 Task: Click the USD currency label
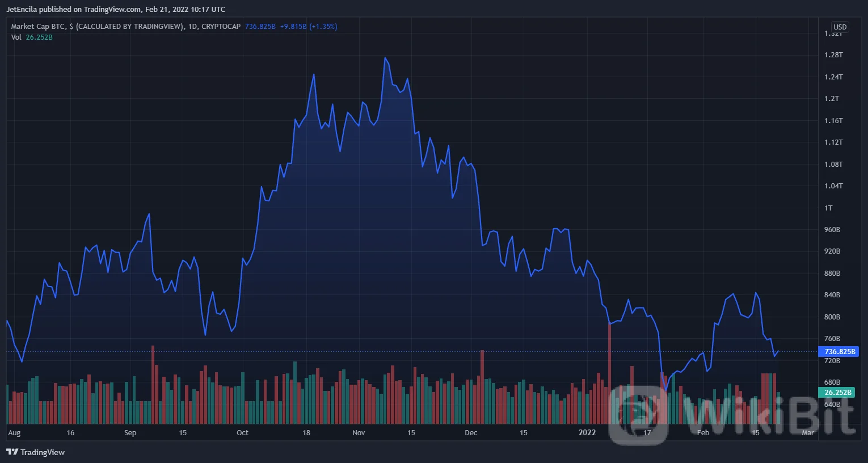840,27
